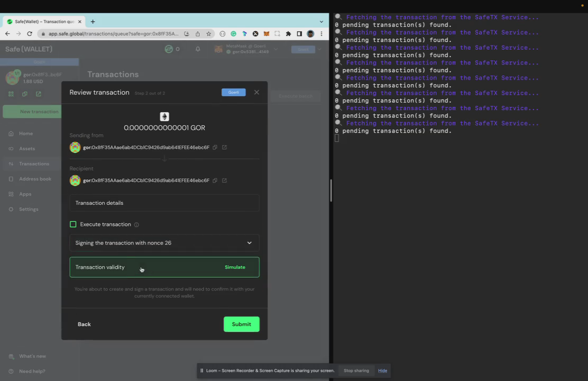Viewport: 588px width, 381px height.
Task: Click the Safe account avatar in sidebar
Action: pyautogui.click(x=12, y=78)
